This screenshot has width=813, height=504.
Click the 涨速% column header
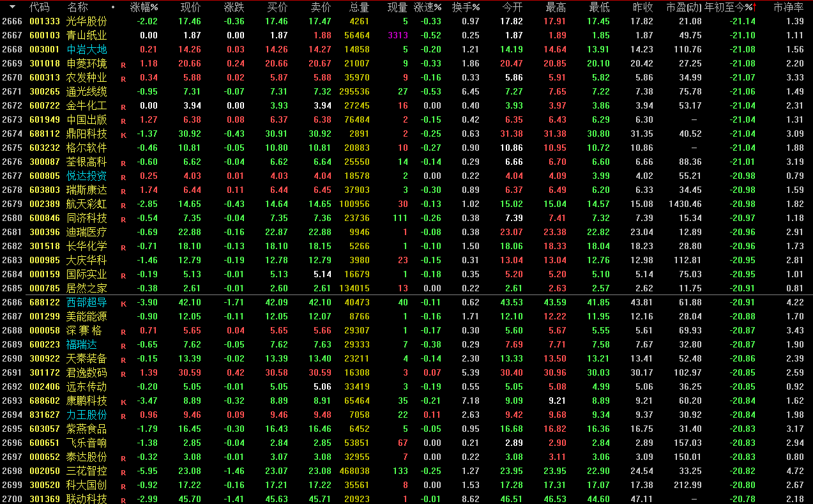coord(427,8)
